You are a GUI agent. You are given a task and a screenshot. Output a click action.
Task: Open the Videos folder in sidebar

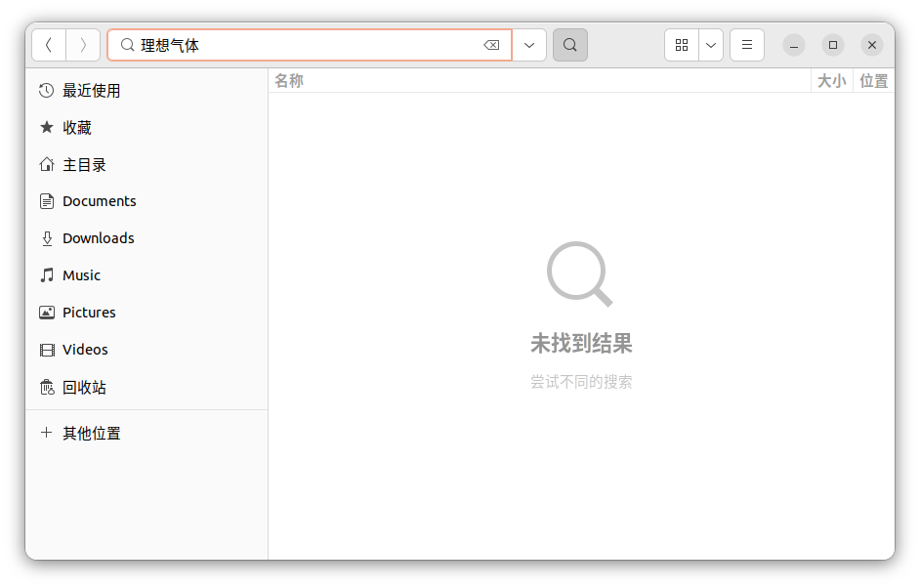(x=146, y=350)
